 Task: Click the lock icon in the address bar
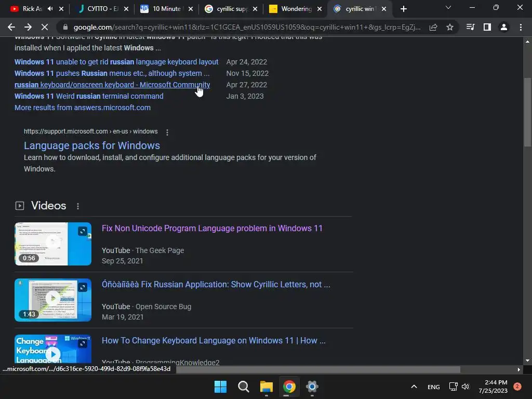[65, 27]
